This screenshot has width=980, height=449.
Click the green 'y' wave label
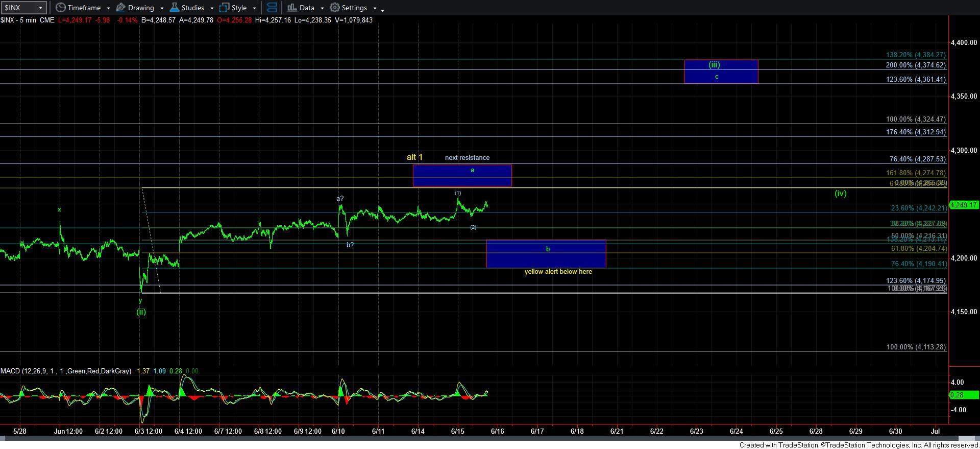[x=140, y=300]
